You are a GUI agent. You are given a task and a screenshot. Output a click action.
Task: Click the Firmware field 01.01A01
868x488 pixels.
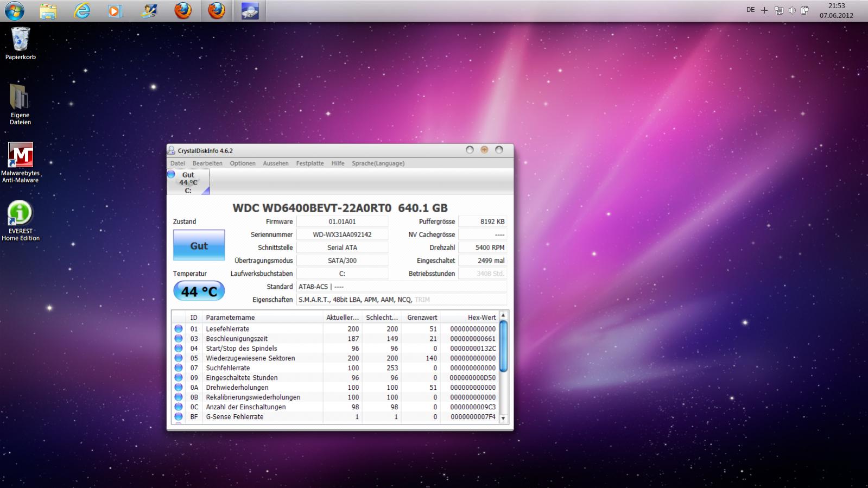(342, 221)
